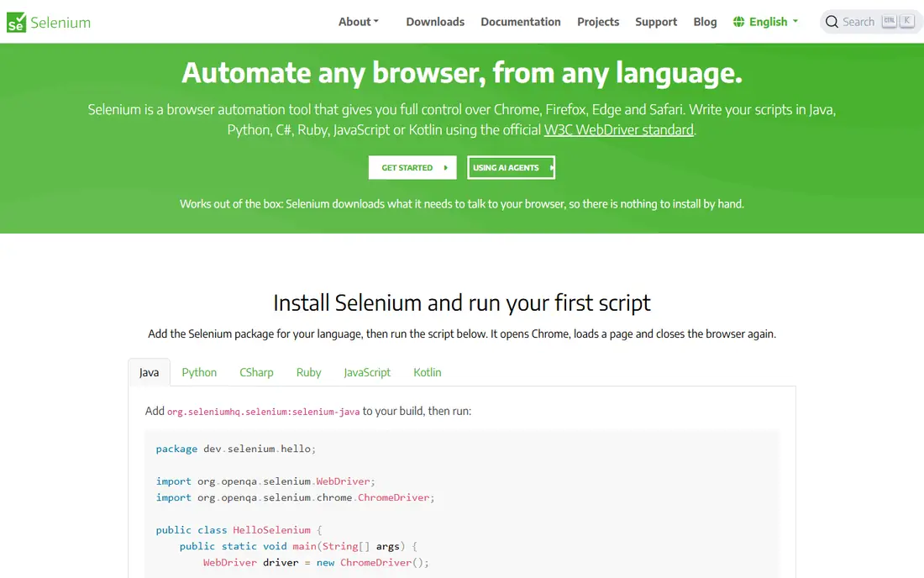Screen dimensions: 924x578
Task: Open the Support page
Action: [x=656, y=22]
